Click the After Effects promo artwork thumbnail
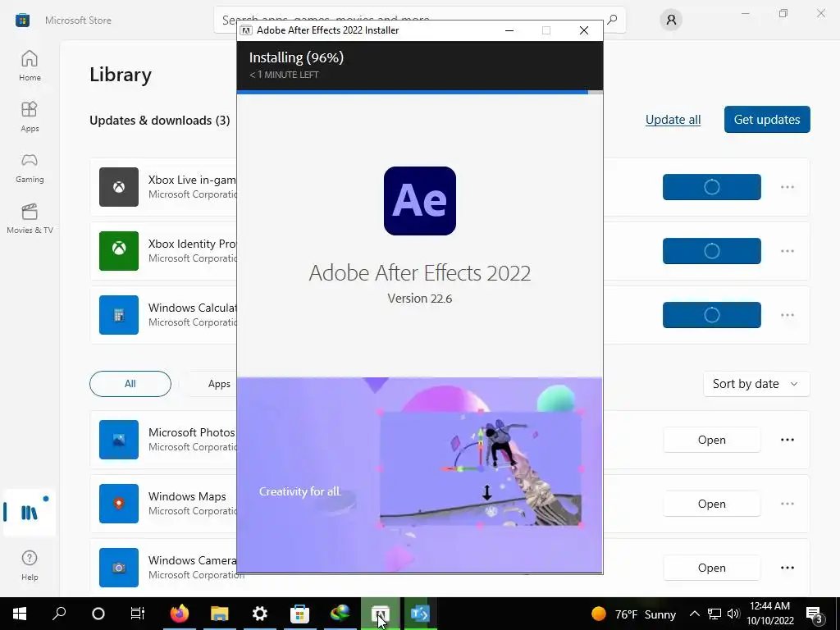The height and width of the screenshot is (630, 840). (481, 468)
